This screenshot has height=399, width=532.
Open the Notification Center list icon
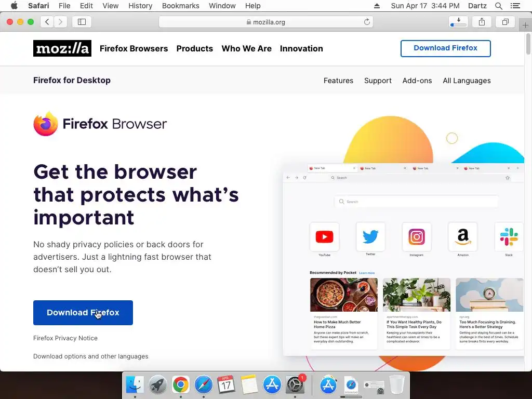pos(515,6)
